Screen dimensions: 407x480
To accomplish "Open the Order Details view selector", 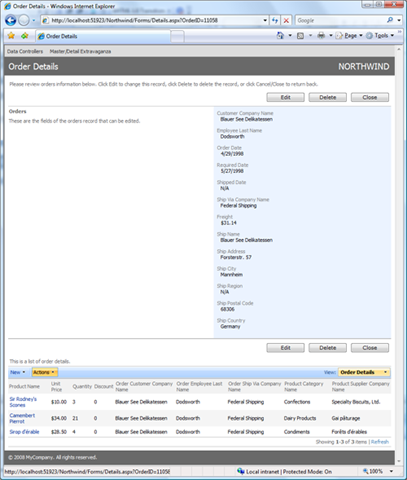I will click(x=364, y=372).
